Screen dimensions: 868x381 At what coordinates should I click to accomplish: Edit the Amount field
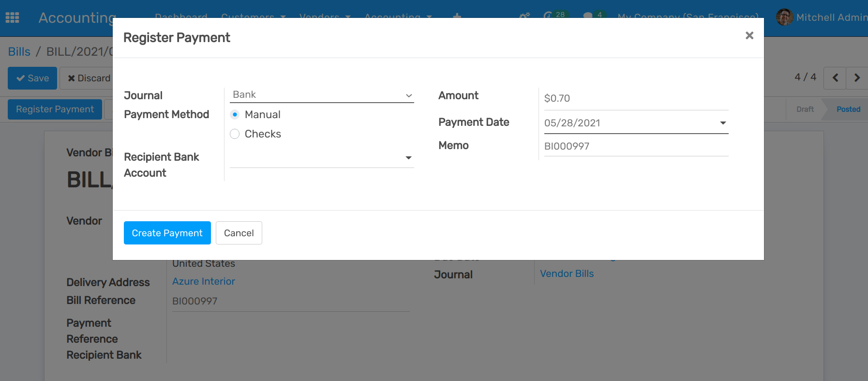coord(635,98)
